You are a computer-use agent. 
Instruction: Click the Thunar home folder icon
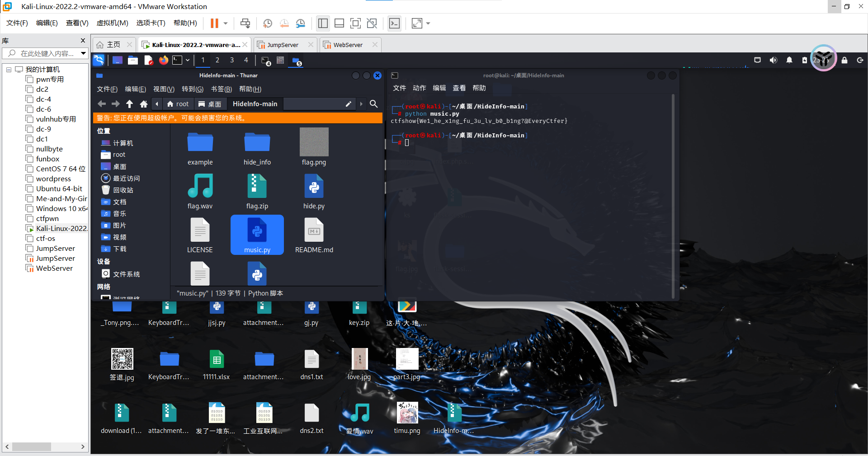point(144,104)
